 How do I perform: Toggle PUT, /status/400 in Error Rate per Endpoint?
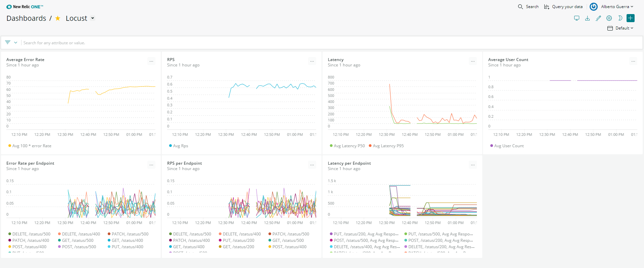(125, 247)
